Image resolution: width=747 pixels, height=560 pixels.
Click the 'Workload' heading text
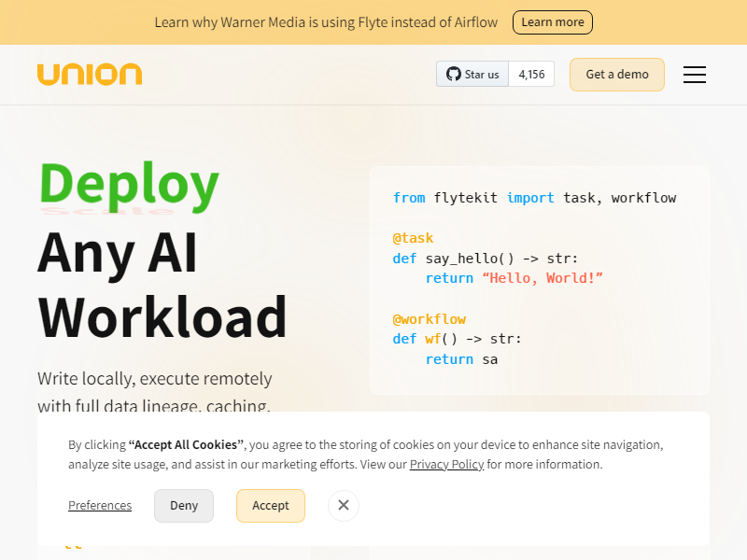(162, 317)
